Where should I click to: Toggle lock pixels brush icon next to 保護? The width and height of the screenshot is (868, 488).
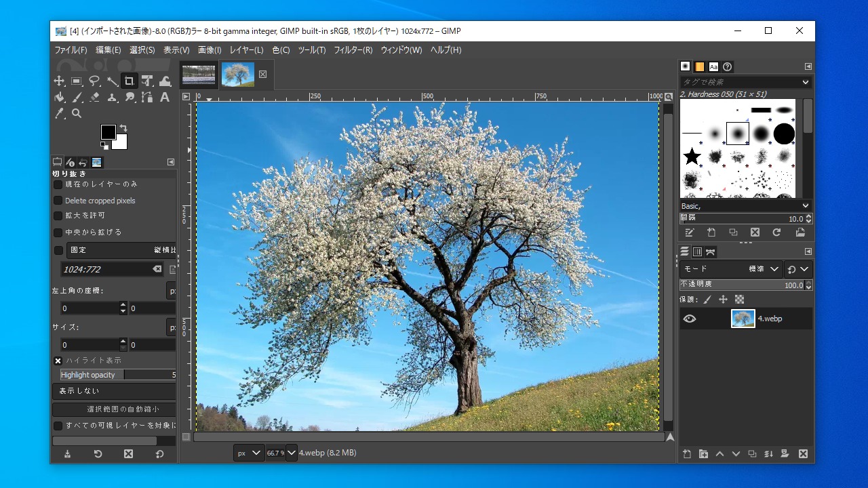click(x=707, y=299)
